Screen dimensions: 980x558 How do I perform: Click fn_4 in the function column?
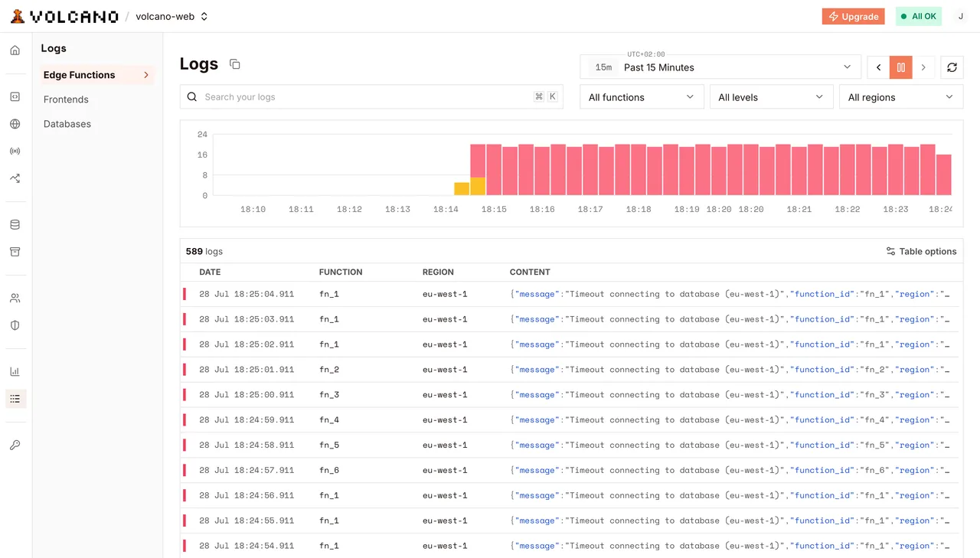tap(329, 420)
